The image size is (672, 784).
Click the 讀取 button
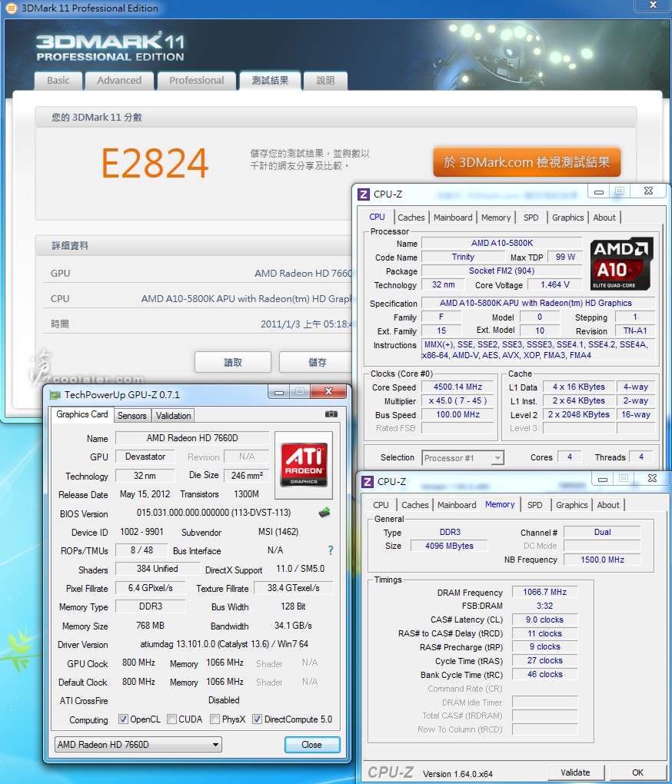coord(232,362)
